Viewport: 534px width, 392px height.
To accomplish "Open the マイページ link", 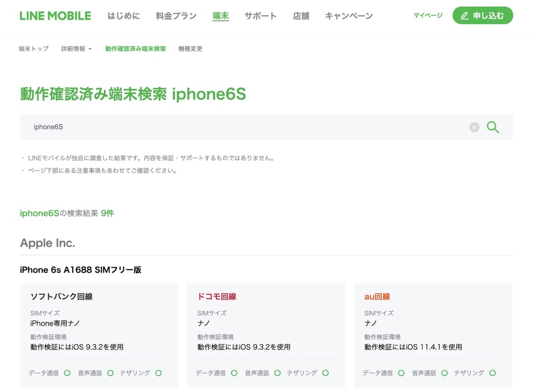I will click(428, 15).
